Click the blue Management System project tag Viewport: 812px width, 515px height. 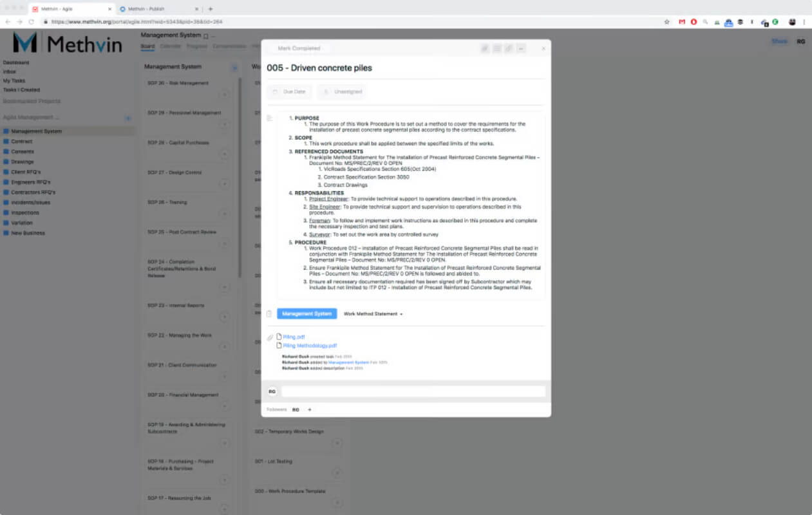(x=307, y=314)
